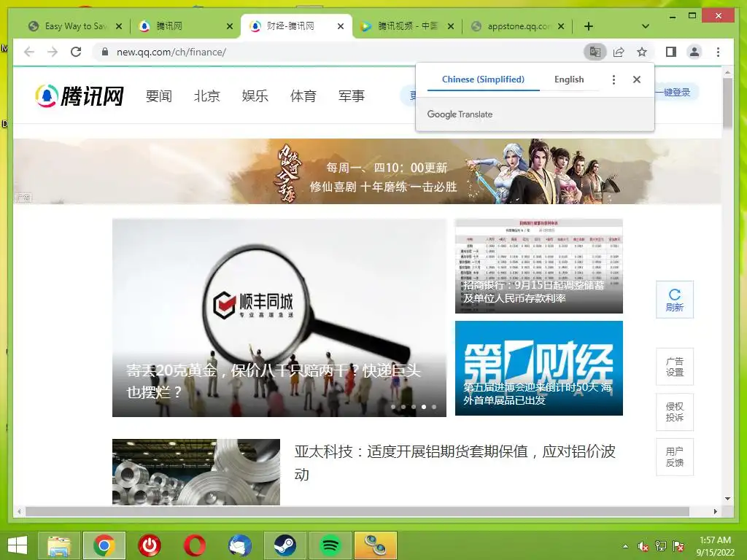The image size is (747, 560).
Task: Click the vertical page scrollbar
Action: click(727, 104)
